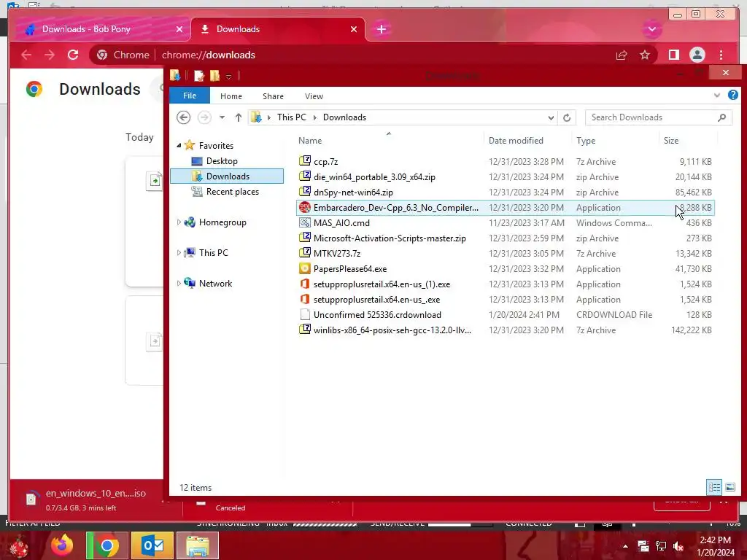The width and height of the screenshot is (747, 560).
Task: Open new Chrome tab with plus button
Action: [x=381, y=29]
